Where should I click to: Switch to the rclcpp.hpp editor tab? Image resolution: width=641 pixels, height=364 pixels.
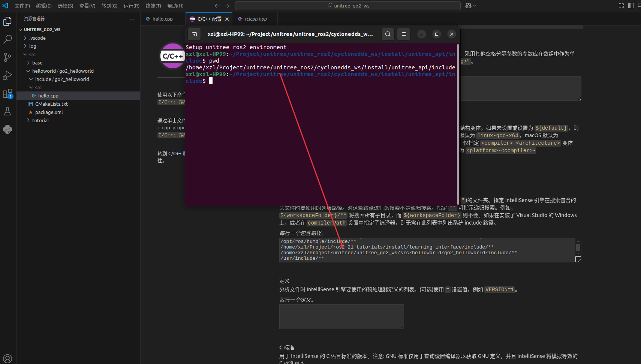tap(255, 19)
